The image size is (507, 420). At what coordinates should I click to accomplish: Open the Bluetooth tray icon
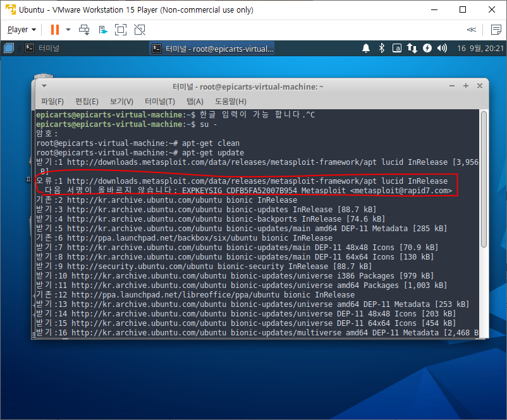coord(382,49)
